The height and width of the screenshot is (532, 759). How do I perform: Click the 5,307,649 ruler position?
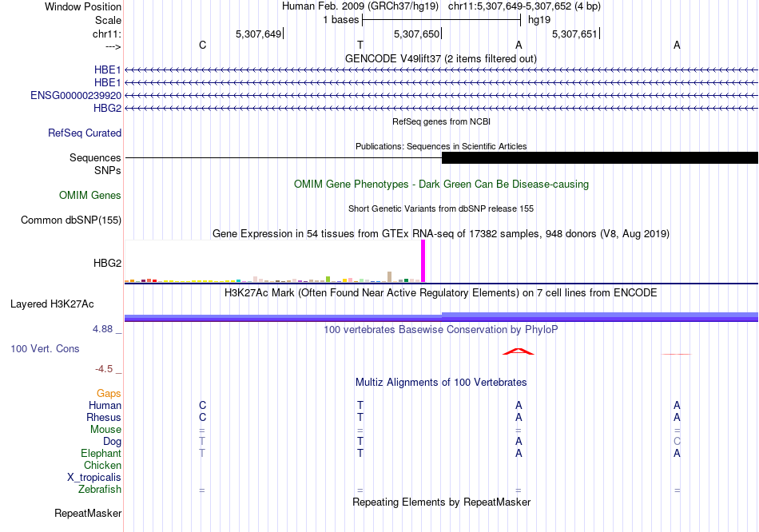[x=259, y=34]
